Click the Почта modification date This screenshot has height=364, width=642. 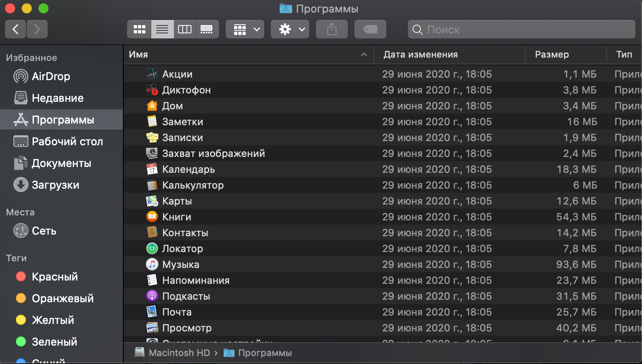pyautogui.click(x=437, y=312)
